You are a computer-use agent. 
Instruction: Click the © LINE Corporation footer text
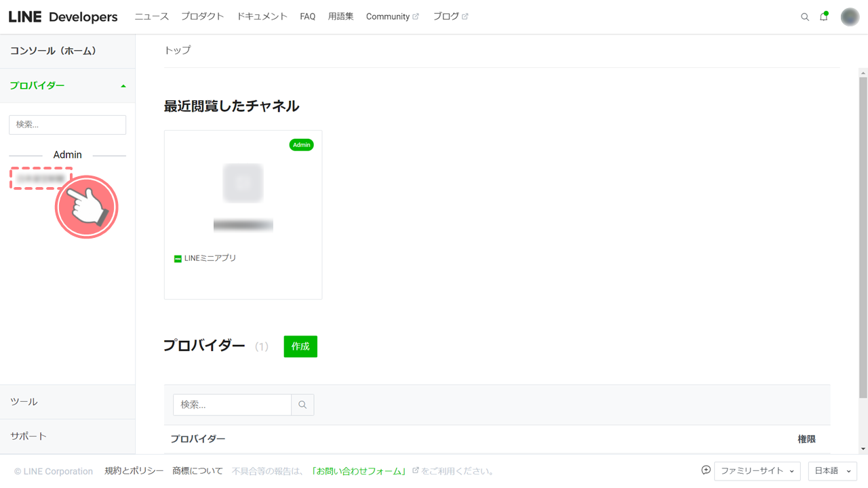tap(54, 471)
